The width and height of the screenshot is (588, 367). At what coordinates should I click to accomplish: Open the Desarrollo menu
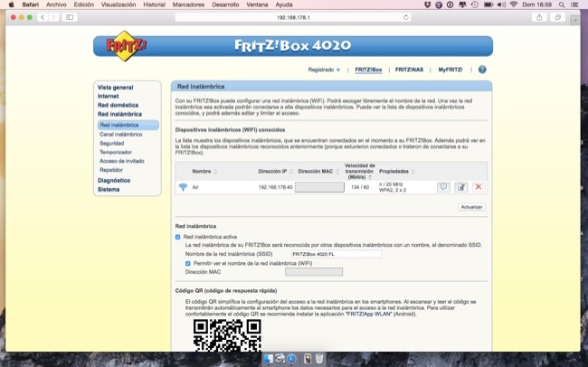click(x=225, y=5)
